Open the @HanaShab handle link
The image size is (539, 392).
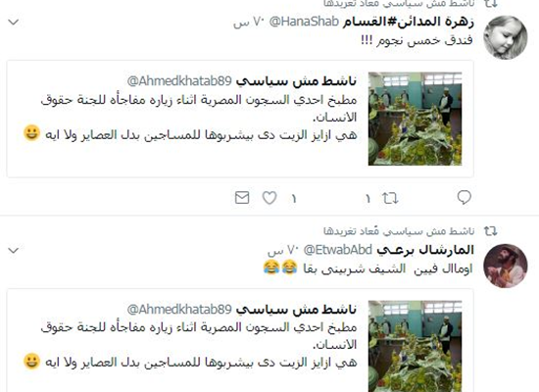pos(304,22)
